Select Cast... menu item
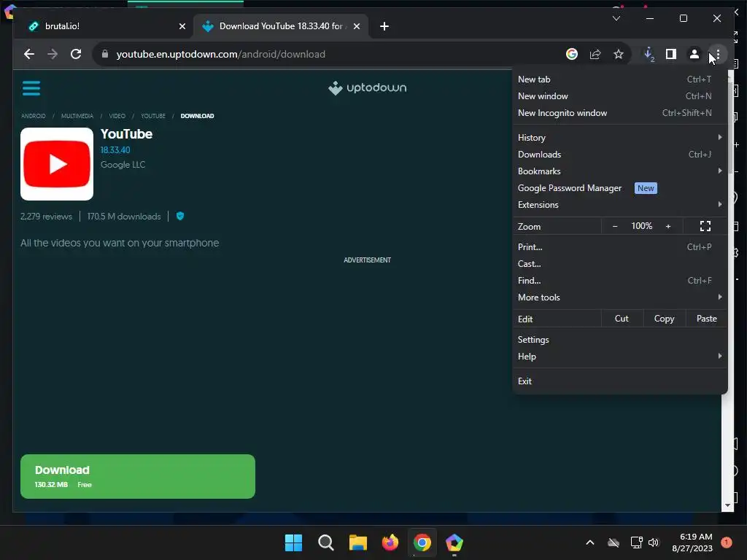The width and height of the screenshot is (747, 560). (x=620, y=264)
